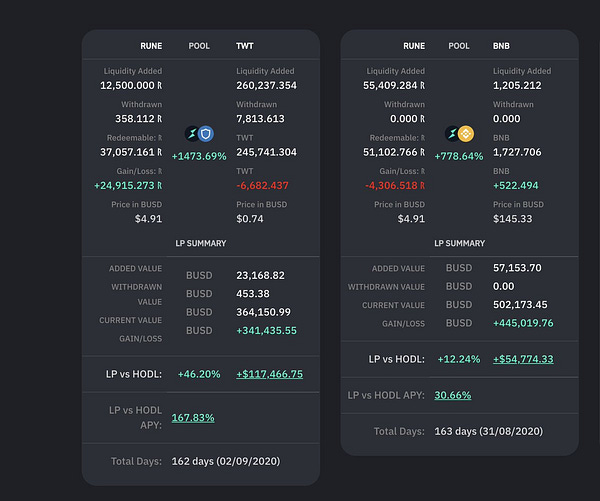Select TWT liquidity added 260,237.354

coord(266,85)
